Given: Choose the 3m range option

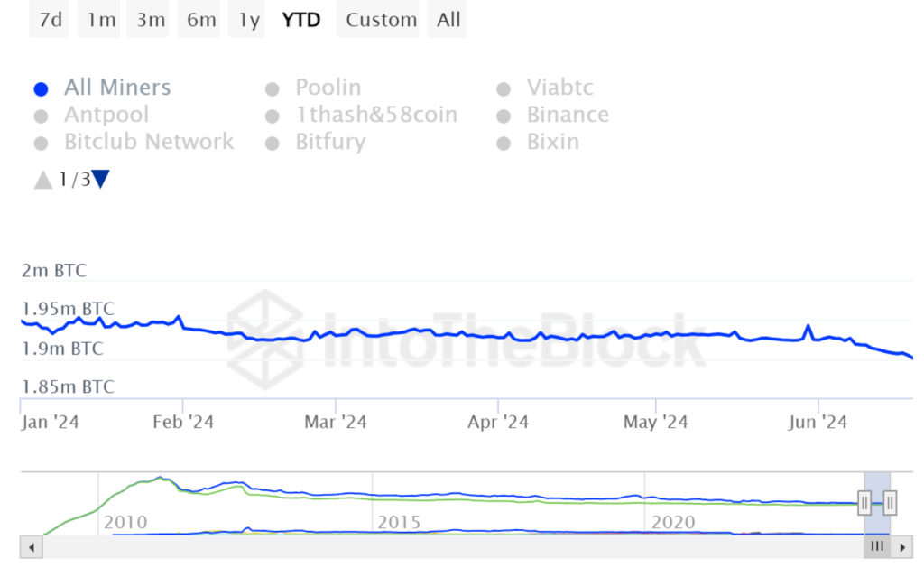Looking at the screenshot, I should [x=151, y=20].
